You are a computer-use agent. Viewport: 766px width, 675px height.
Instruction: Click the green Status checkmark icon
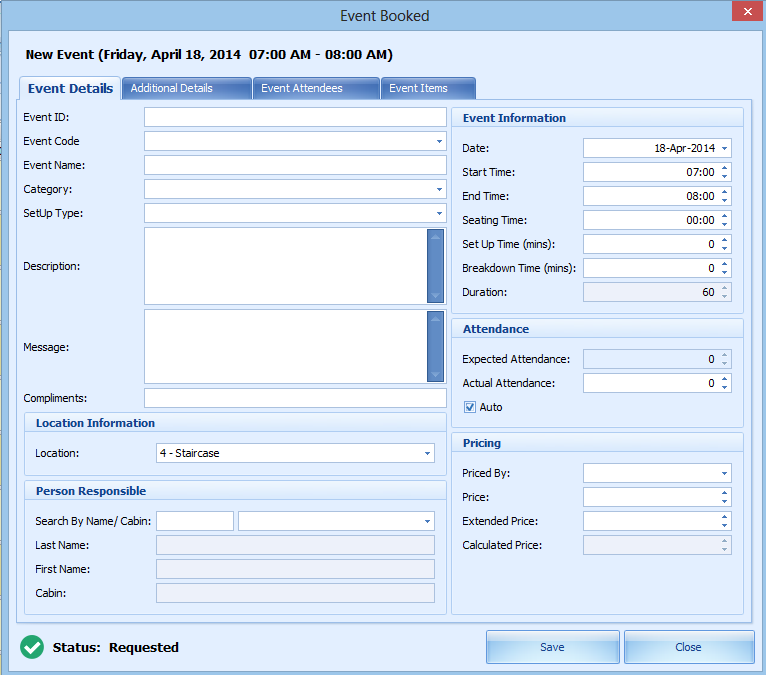[32, 647]
